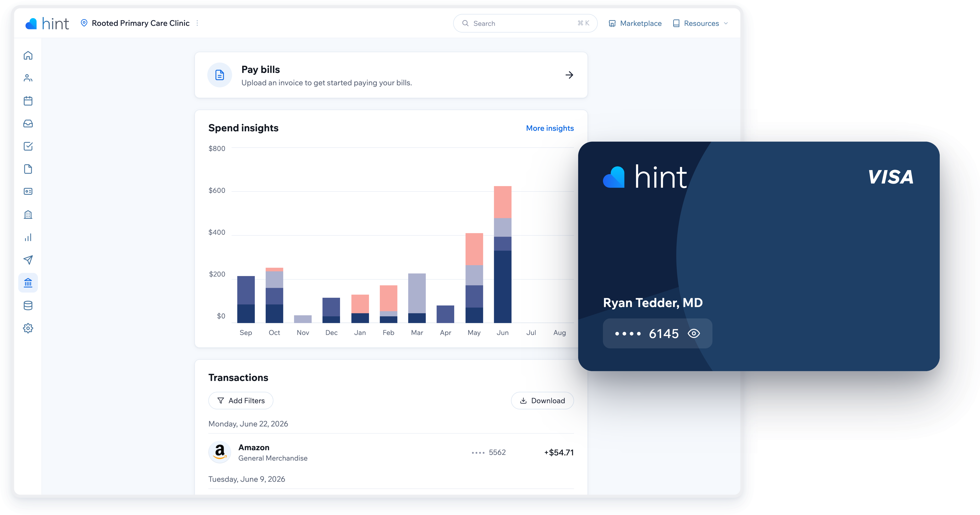Click the Amazon merchant logo
This screenshot has width=980, height=515.
click(219, 452)
